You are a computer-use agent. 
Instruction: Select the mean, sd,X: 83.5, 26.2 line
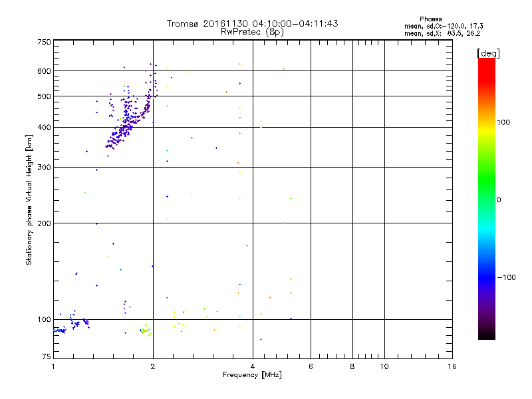442,33
